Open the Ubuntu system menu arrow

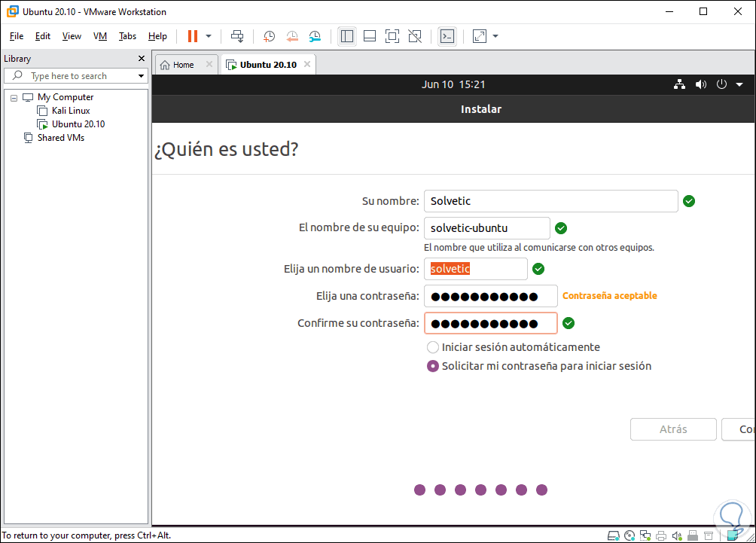(739, 85)
